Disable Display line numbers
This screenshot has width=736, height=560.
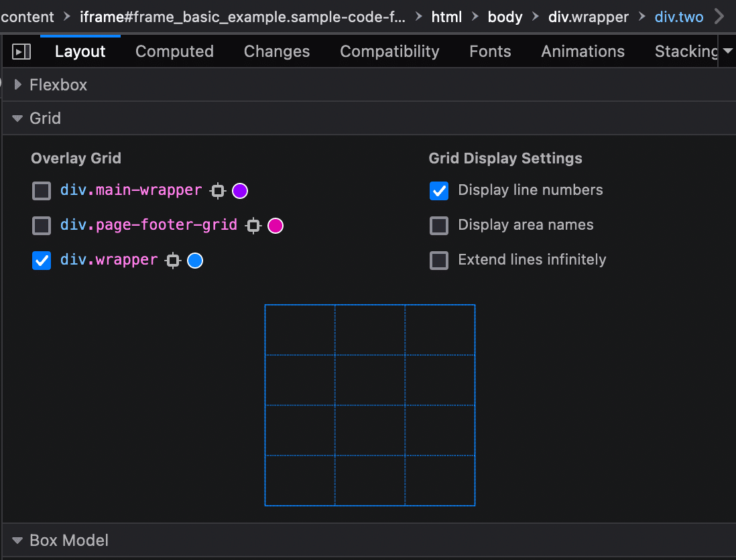point(439,191)
